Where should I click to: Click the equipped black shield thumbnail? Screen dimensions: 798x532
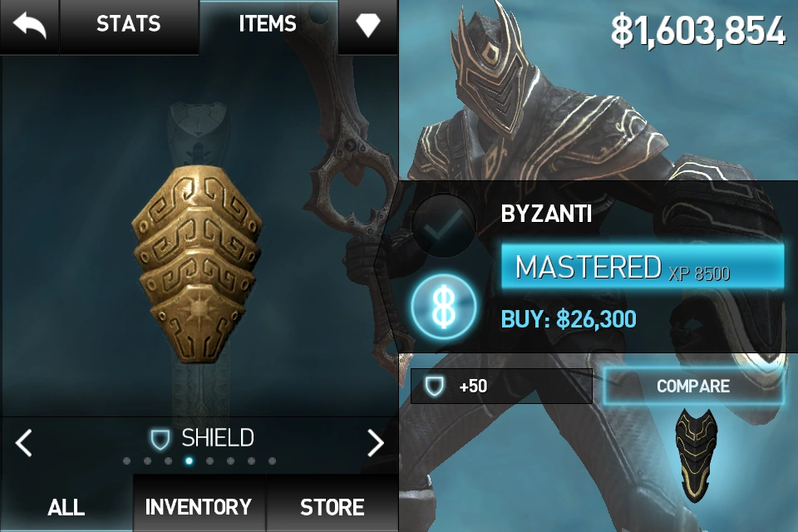coord(697,454)
